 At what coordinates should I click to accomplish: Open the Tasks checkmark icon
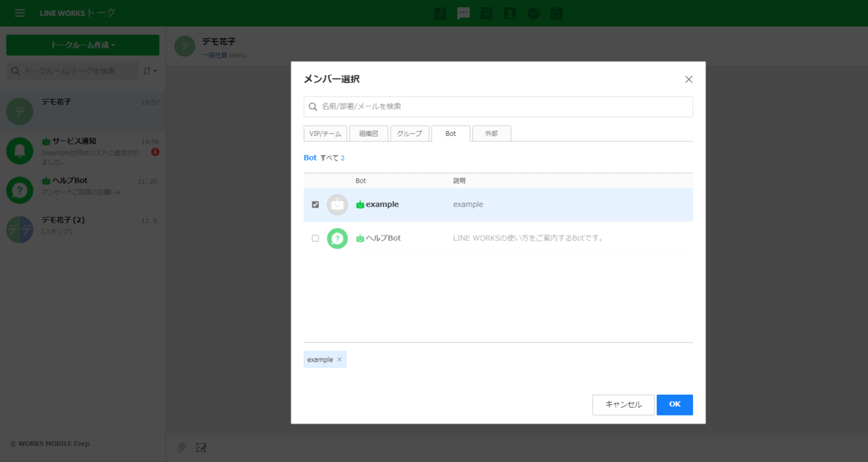(x=533, y=13)
